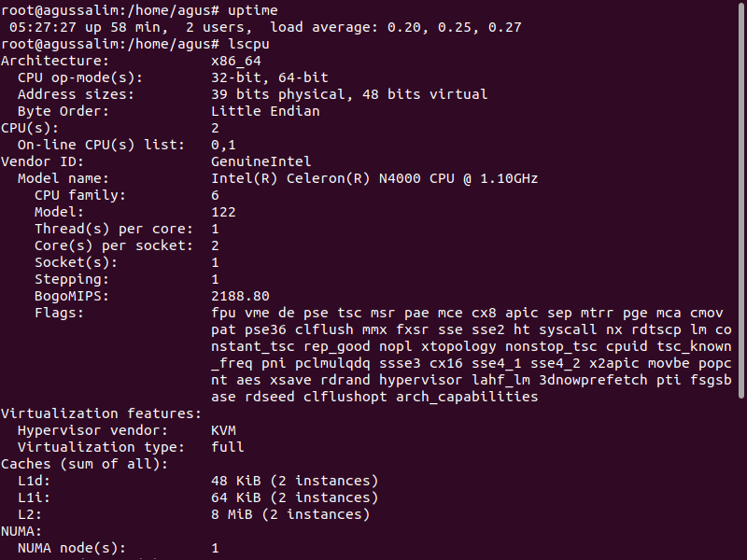Click the Virtualization type 'full' value
The height and width of the screenshot is (560, 747).
(x=227, y=447)
